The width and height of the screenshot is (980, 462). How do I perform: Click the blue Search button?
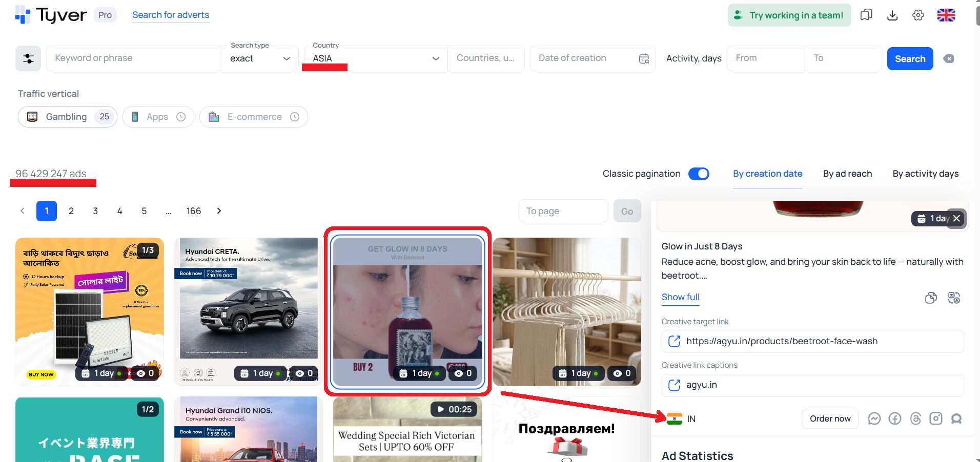point(910,58)
